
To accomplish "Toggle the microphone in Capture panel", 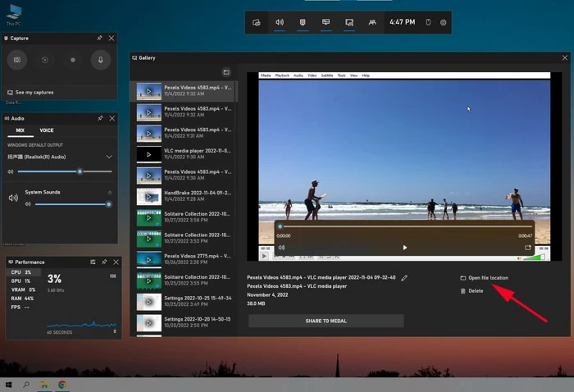I will tap(101, 60).
